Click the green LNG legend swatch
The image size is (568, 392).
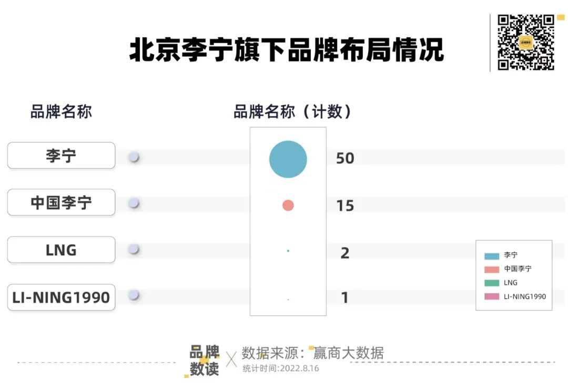point(492,283)
